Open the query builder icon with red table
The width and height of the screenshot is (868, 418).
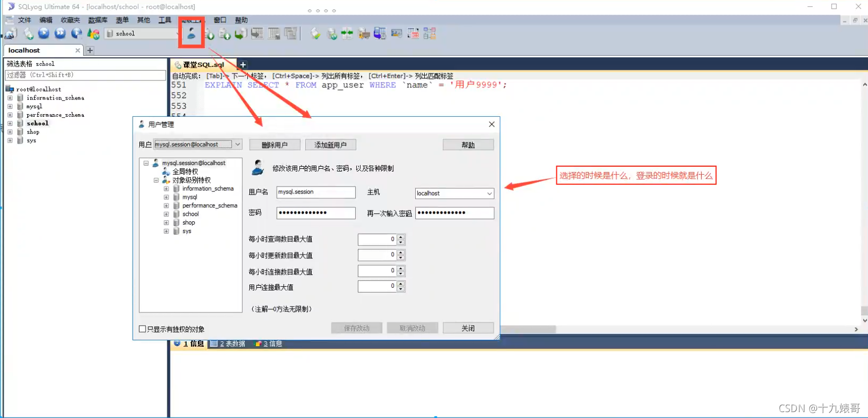413,34
